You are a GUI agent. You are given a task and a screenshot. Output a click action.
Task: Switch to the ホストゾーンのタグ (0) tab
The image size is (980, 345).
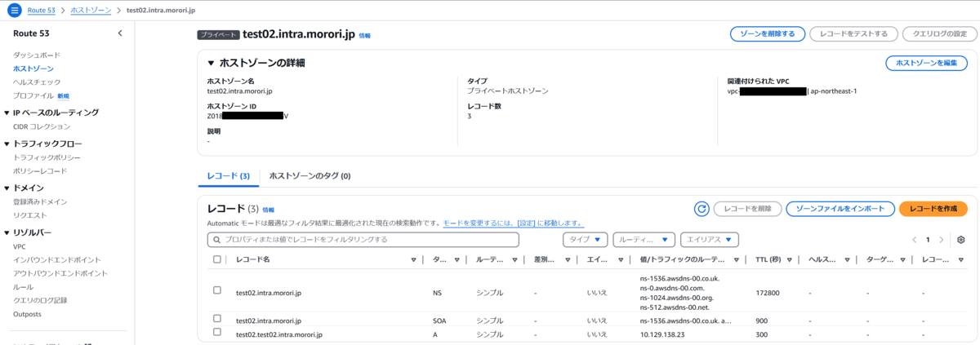point(310,175)
